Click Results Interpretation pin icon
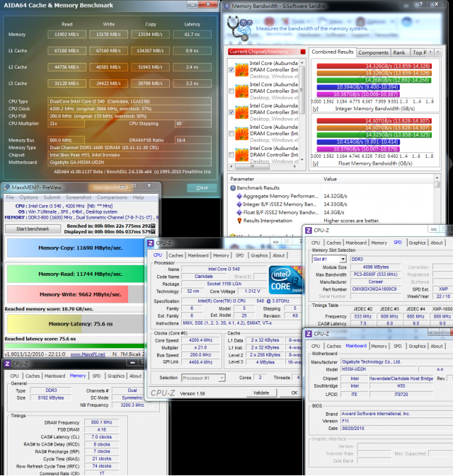This screenshot has width=453, height=476. [x=239, y=221]
